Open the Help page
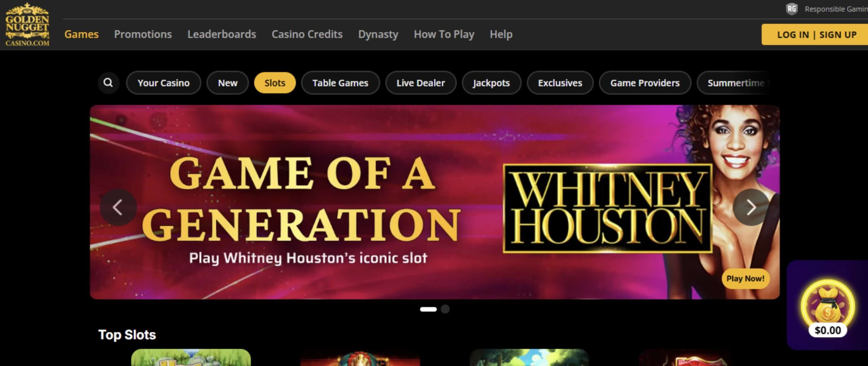This screenshot has height=366, width=868. [501, 34]
